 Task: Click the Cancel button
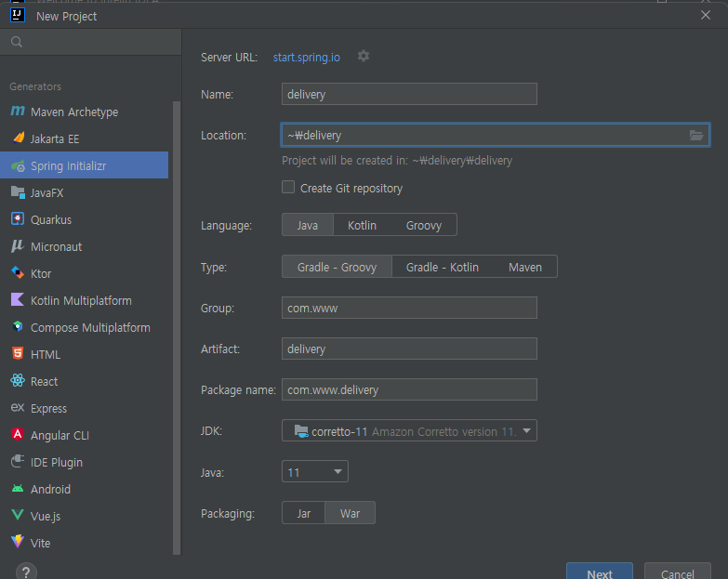(x=678, y=572)
